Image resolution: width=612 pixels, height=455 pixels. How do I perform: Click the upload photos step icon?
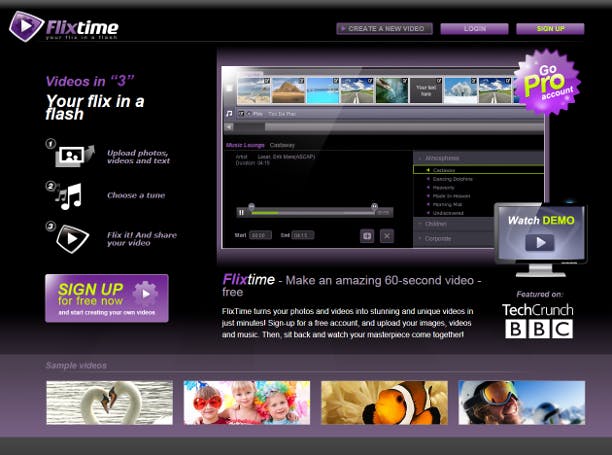(x=74, y=155)
